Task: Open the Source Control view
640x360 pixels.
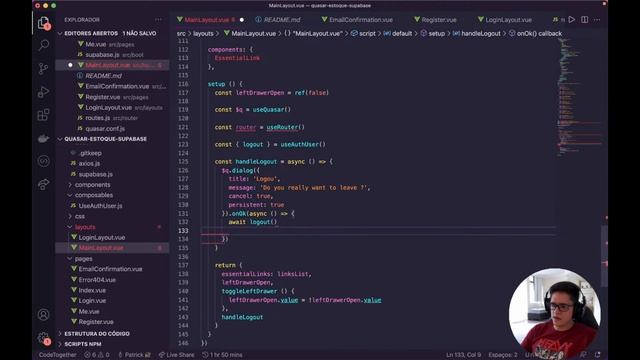Action: (44, 68)
